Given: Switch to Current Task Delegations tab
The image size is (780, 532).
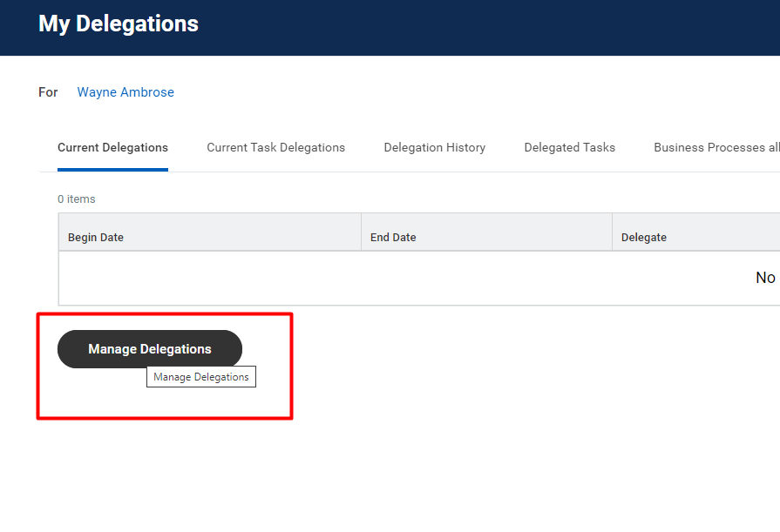Looking at the screenshot, I should (x=275, y=148).
